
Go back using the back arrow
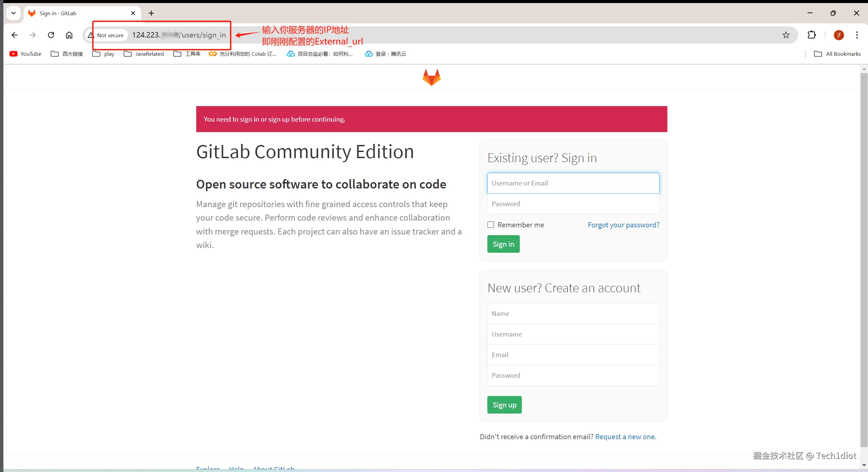[x=15, y=35]
